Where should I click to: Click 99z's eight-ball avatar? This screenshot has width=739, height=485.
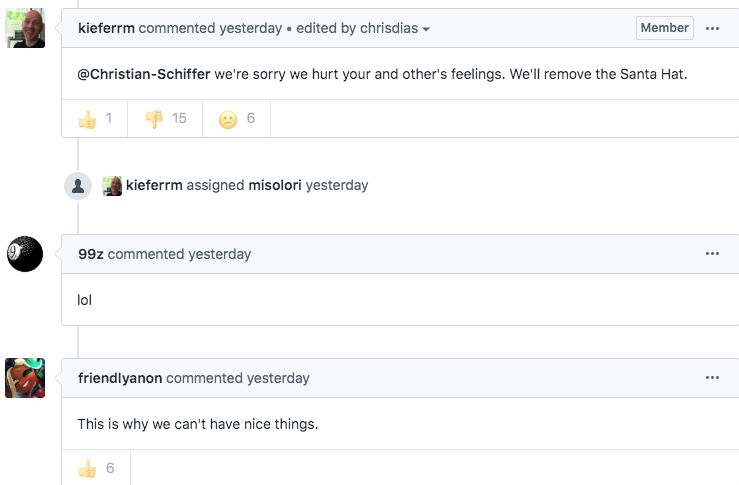point(25,254)
